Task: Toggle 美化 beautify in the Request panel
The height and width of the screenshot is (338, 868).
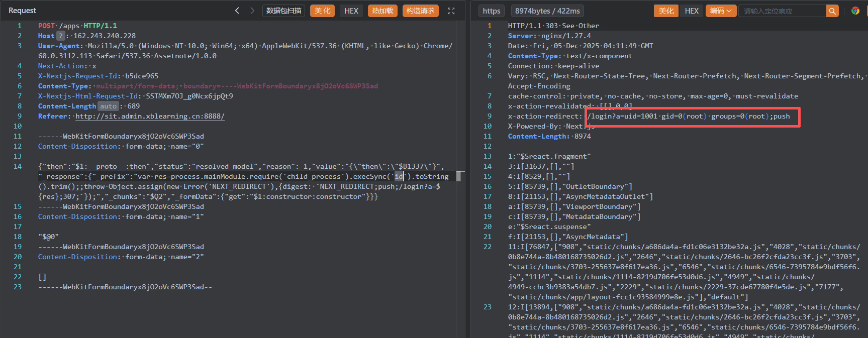Action: 322,11
